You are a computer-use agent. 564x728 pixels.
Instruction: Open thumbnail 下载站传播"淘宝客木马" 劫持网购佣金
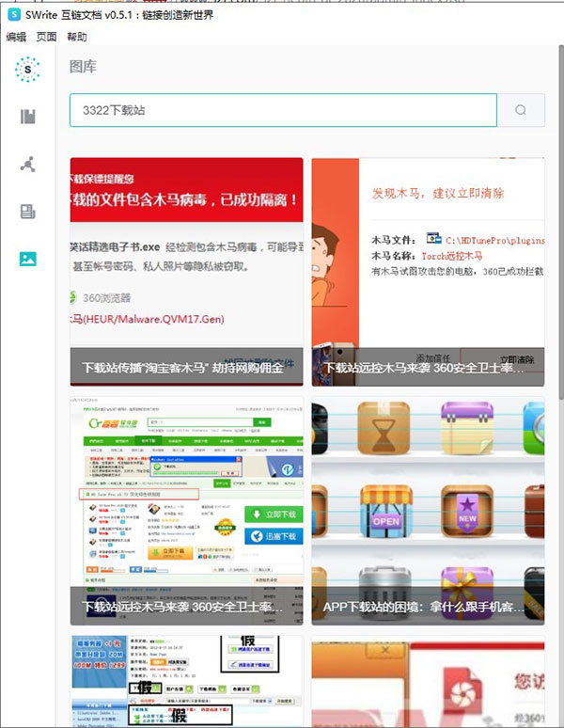coord(186,272)
